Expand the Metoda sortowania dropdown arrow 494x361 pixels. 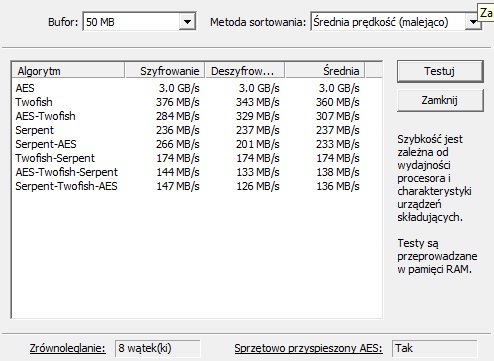coord(473,22)
